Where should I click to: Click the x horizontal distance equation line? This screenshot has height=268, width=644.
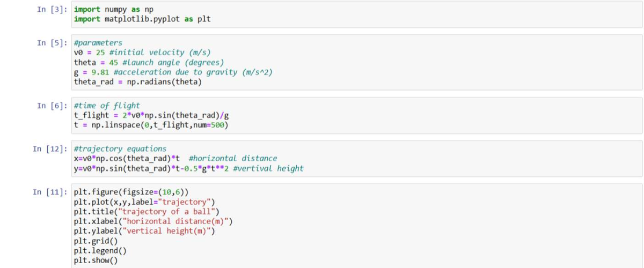coord(175,158)
